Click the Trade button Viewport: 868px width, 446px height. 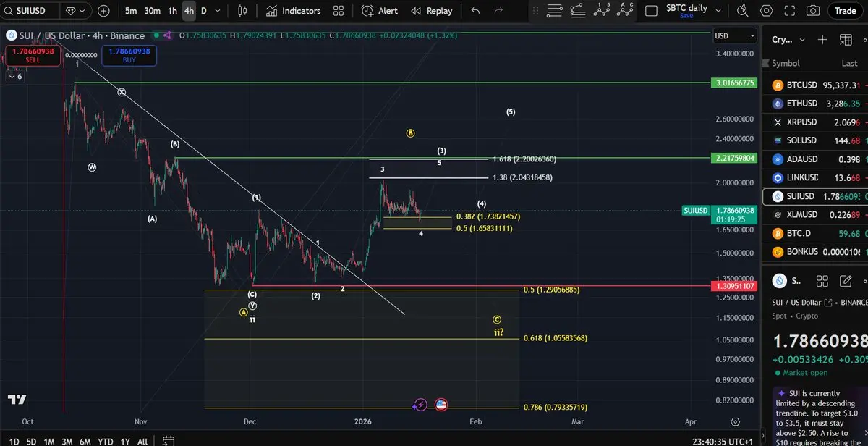tap(845, 11)
